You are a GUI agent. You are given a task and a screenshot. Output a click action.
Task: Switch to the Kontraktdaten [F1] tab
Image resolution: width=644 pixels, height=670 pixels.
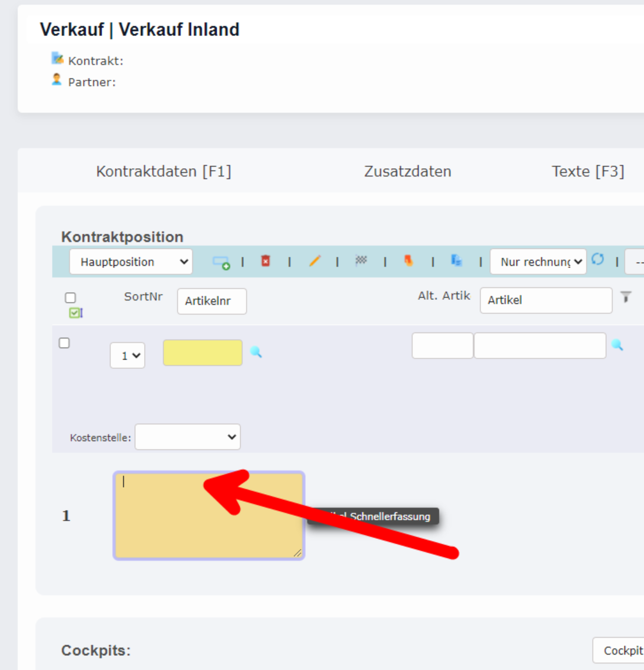tap(164, 171)
